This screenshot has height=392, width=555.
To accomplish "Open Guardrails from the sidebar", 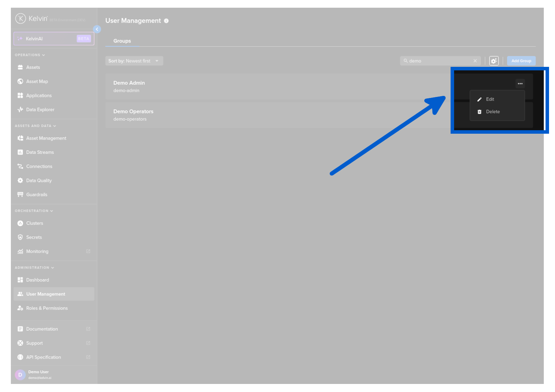I will [x=36, y=195].
